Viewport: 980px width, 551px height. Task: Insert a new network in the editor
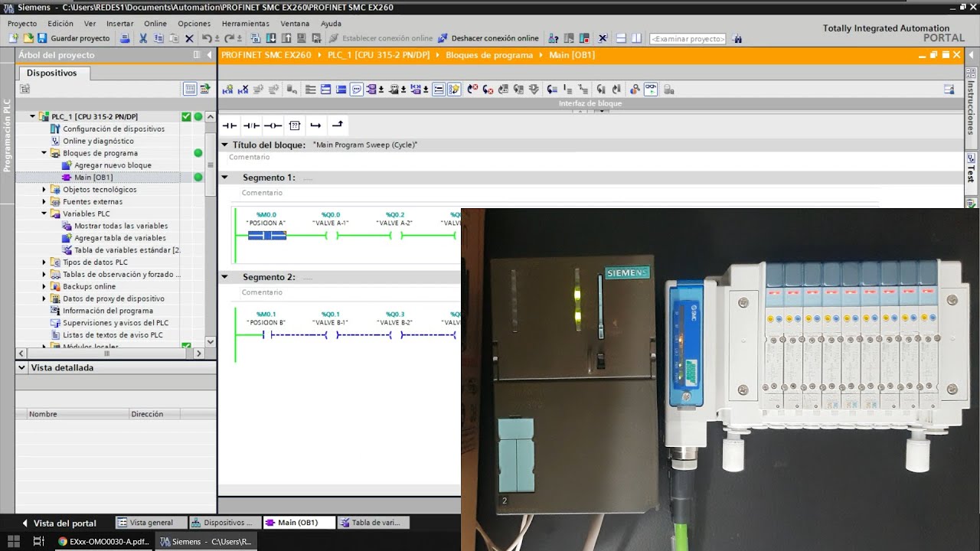(227, 90)
